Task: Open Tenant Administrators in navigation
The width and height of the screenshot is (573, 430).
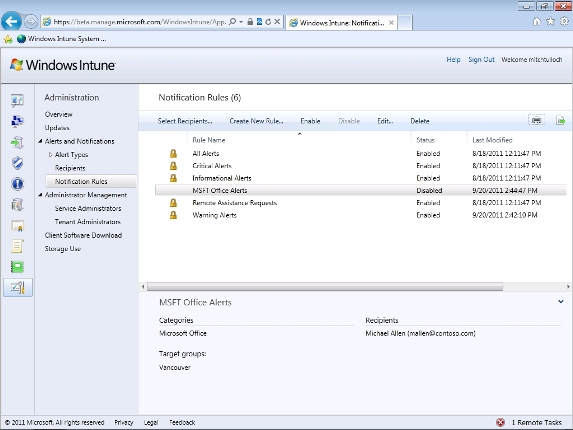Action: [88, 222]
